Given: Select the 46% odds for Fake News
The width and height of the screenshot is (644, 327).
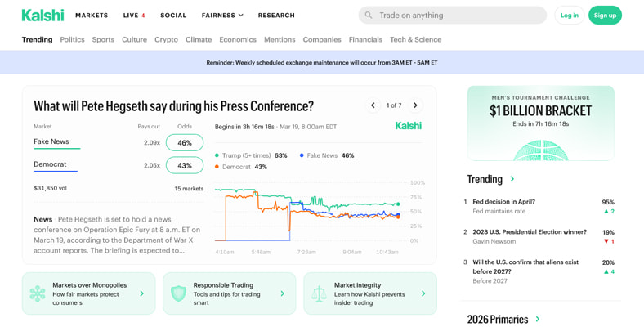Looking at the screenshot, I should point(185,142).
